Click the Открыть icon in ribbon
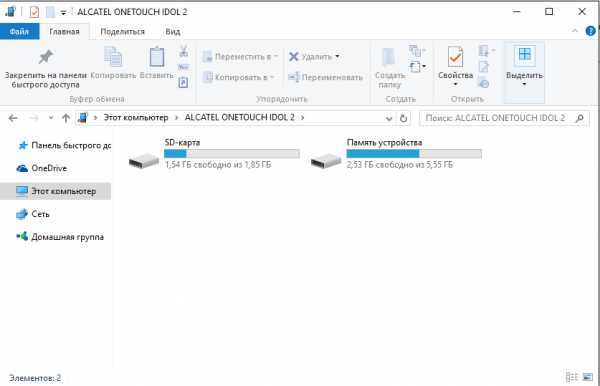600x386 pixels. [x=484, y=50]
